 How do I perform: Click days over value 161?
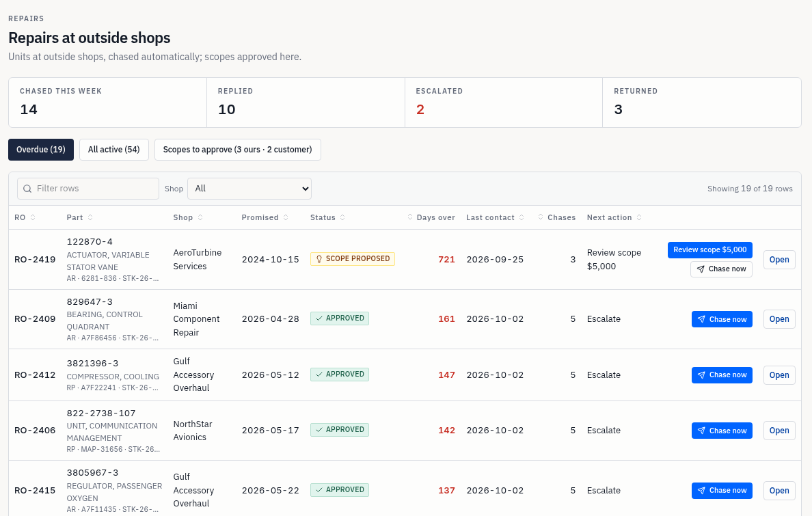446,319
